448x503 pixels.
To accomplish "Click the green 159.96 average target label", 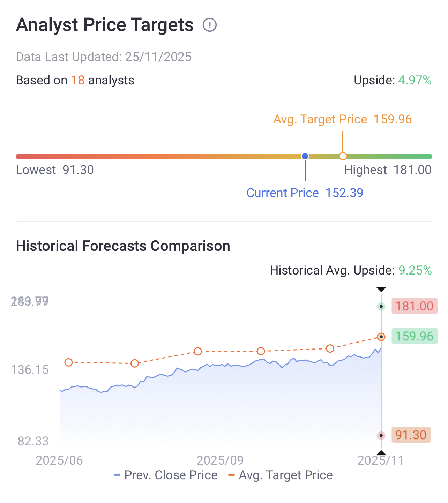I will [x=414, y=337].
